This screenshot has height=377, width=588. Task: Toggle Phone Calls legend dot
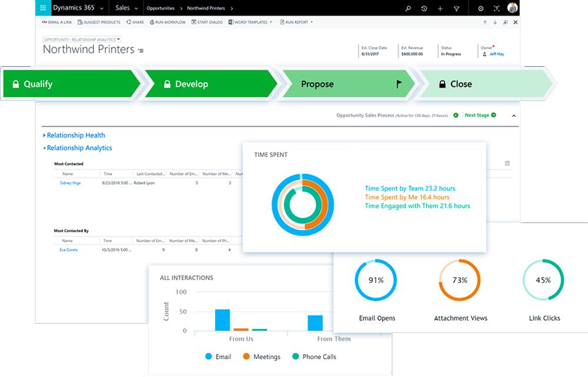point(296,356)
